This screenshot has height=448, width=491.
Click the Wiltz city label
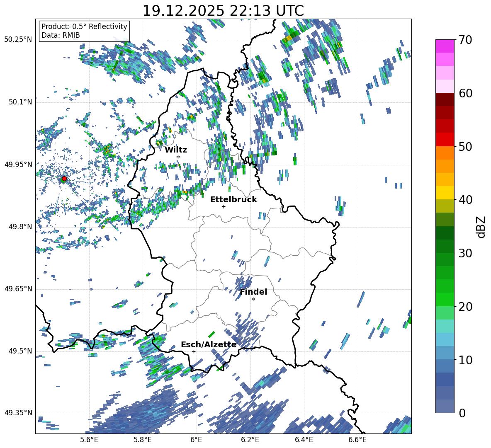pos(176,150)
